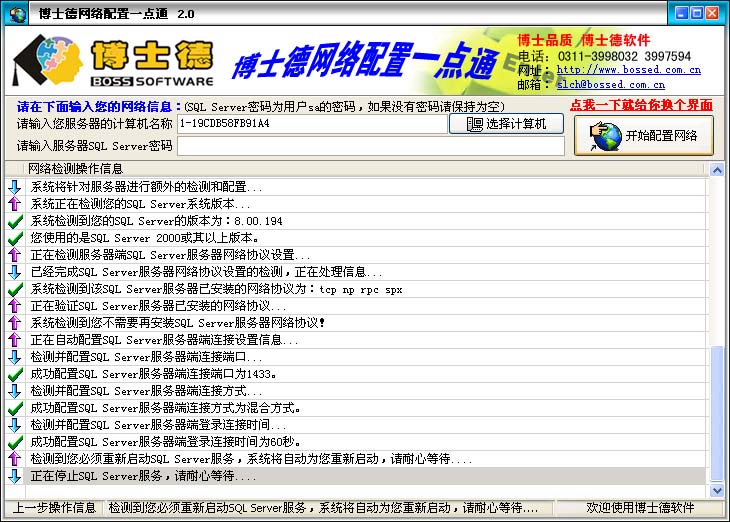This screenshot has width=730, height=522.
Task: Click the scrollbar down arrow
Action: coord(717,490)
